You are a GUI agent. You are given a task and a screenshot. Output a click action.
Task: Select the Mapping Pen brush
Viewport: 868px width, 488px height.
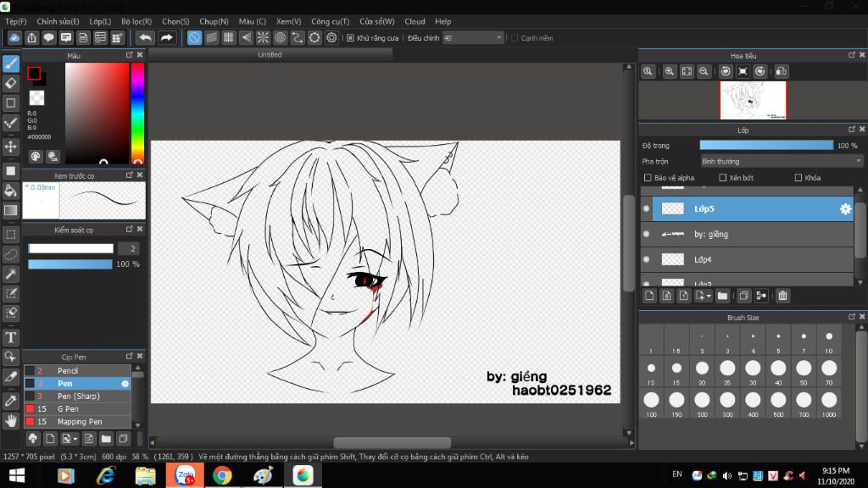[77, 422]
